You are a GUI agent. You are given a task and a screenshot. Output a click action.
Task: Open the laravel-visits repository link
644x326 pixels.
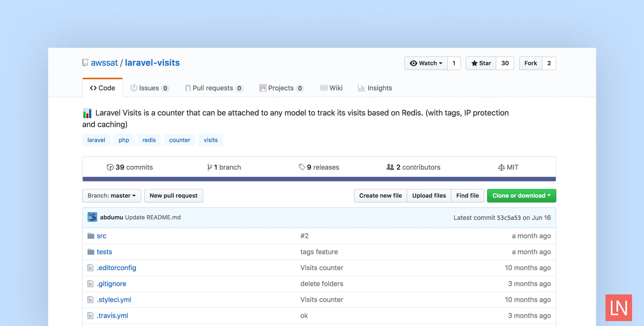coord(152,63)
